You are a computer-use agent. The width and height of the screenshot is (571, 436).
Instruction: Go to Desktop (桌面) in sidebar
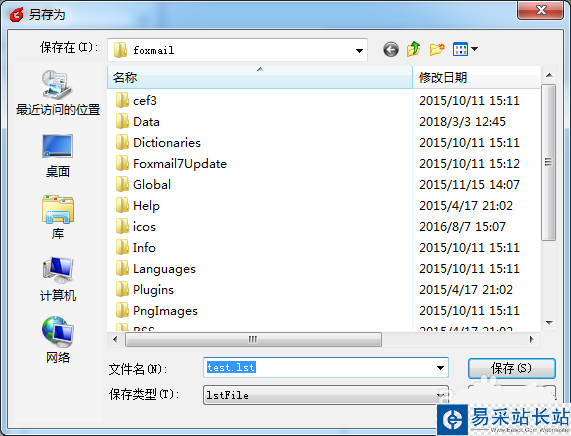58,155
